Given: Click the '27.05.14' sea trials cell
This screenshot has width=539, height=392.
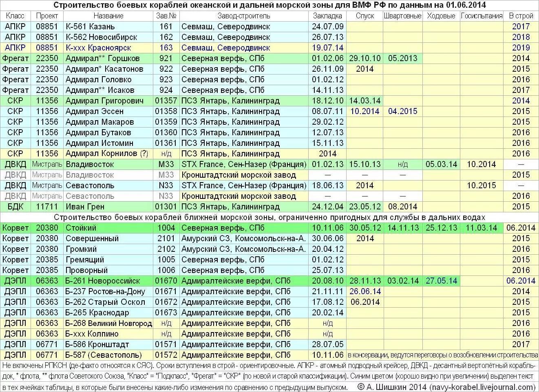Looking at the screenshot, I should tap(441, 281).
